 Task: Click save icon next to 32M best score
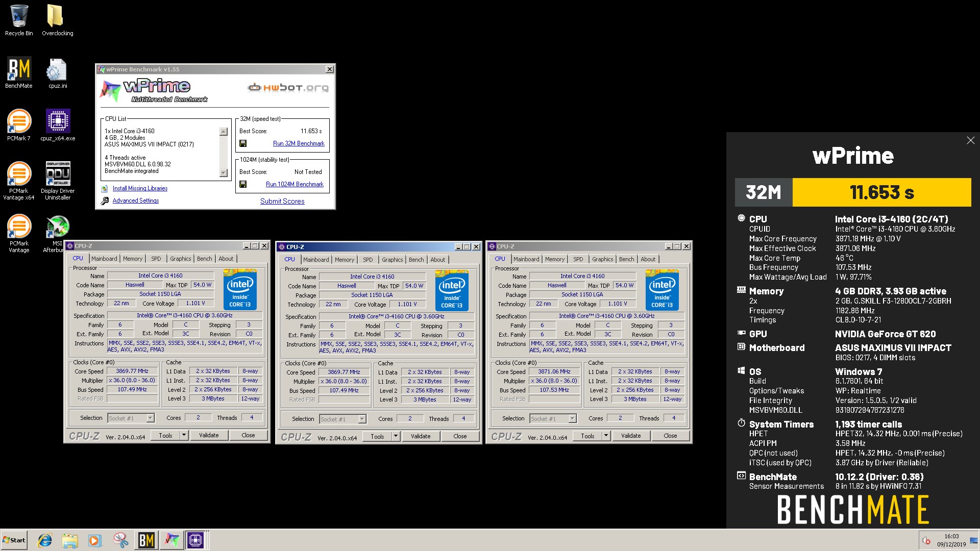click(243, 143)
